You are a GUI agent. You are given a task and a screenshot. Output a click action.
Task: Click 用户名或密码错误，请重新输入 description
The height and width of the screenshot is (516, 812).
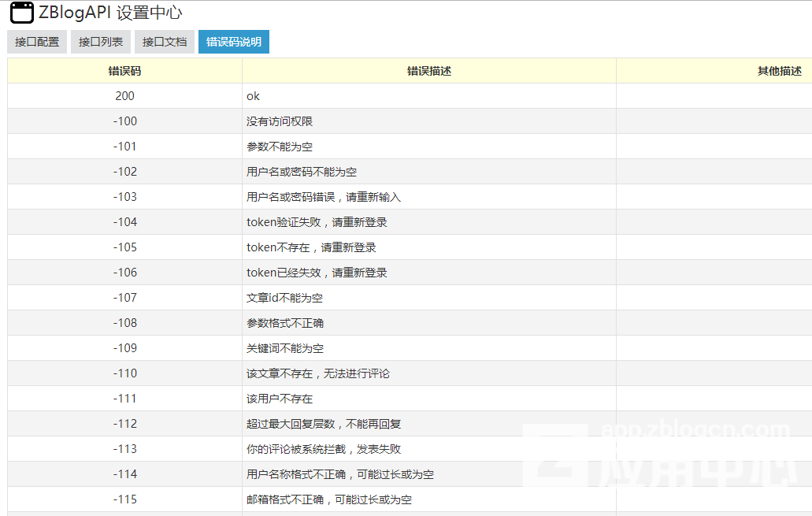[324, 197]
